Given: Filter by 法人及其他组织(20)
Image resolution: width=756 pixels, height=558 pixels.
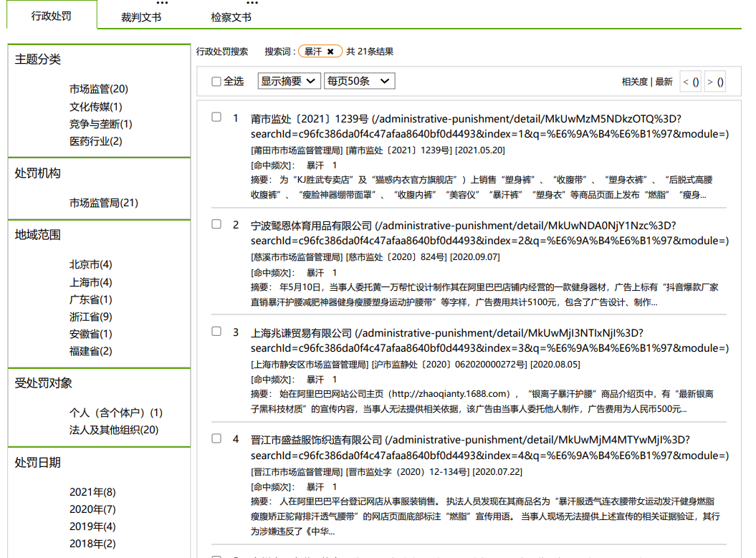Looking at the screenshot, I should click(x=114, y=430).
